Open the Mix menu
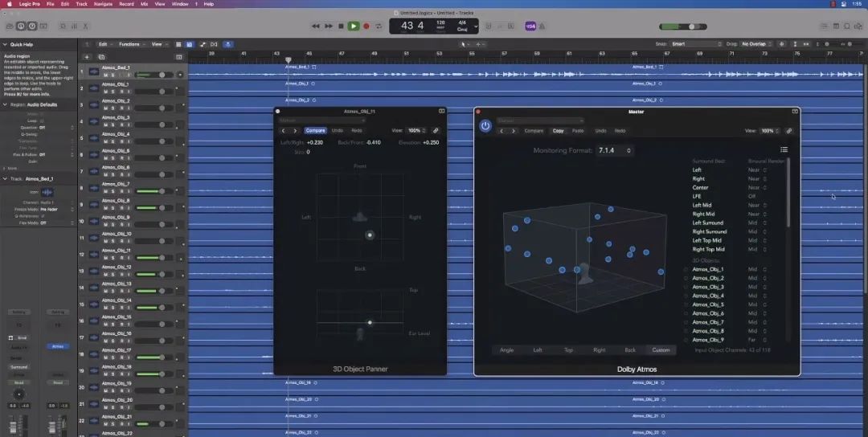This screenshot has height=437, width=868. coord(144,4)
